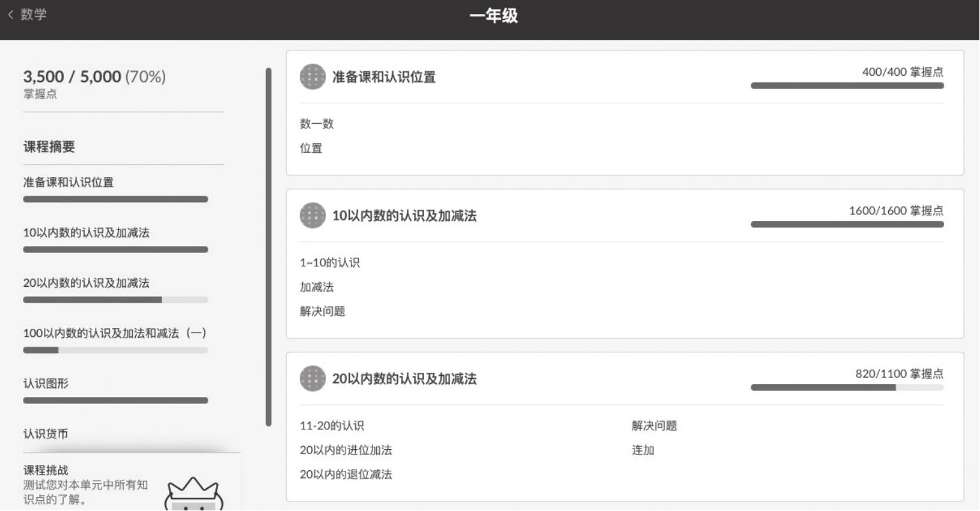Image resolution: width=980 pixels, height=511 pixels.
Task: Open the 10以内数的认识及加减法 card title
Action: click(404, 215)
